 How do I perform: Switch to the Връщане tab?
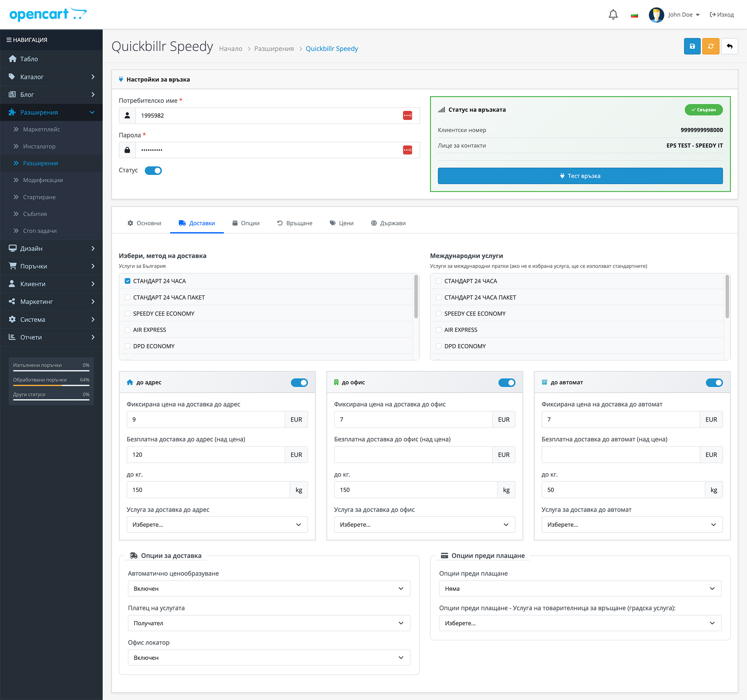295,223
